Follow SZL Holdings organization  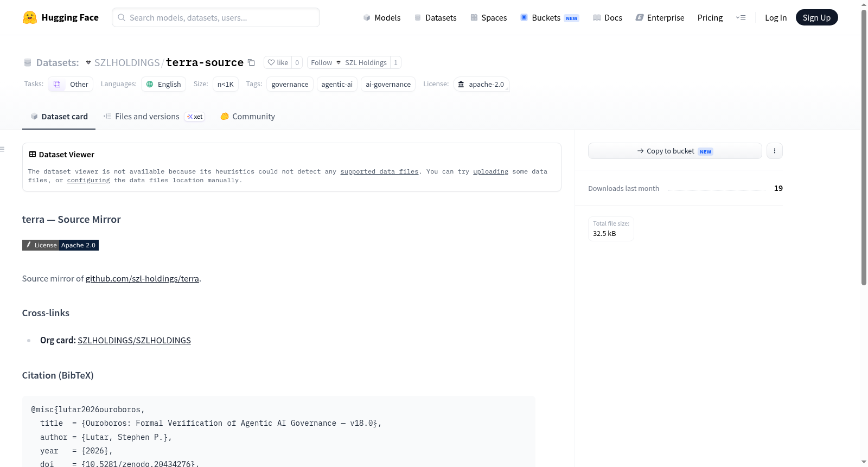tap(349, 62)
